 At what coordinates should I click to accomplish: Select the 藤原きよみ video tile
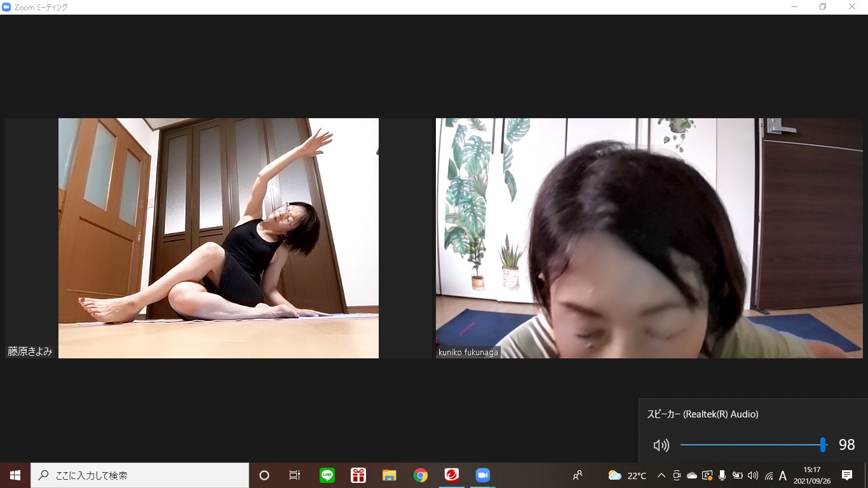(219, 238)
